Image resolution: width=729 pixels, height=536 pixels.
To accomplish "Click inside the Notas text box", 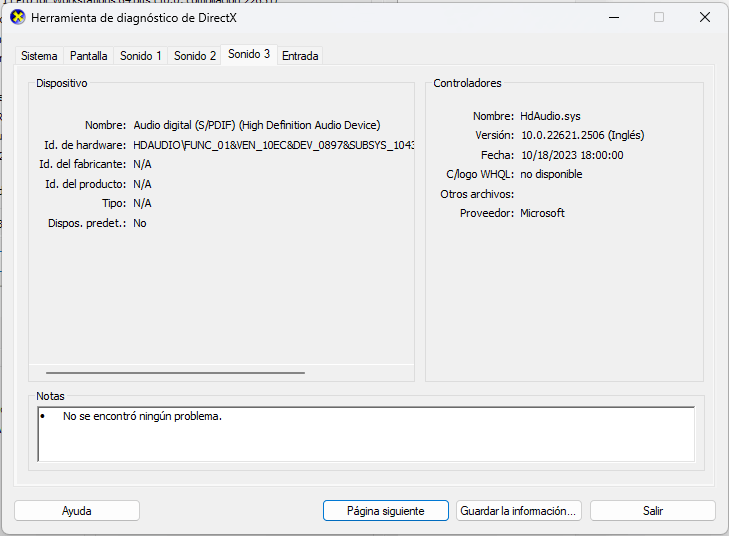I will coord(366,434).
